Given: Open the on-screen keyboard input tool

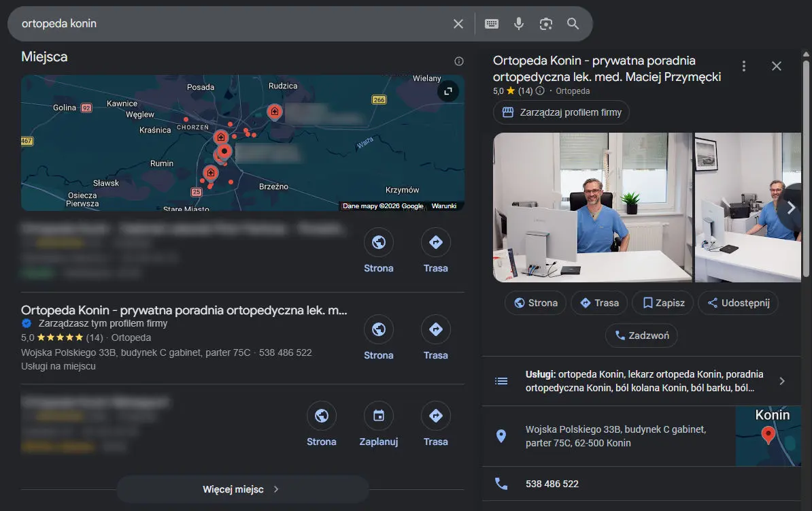Looking at the screenshot, I should pos(492,24).
